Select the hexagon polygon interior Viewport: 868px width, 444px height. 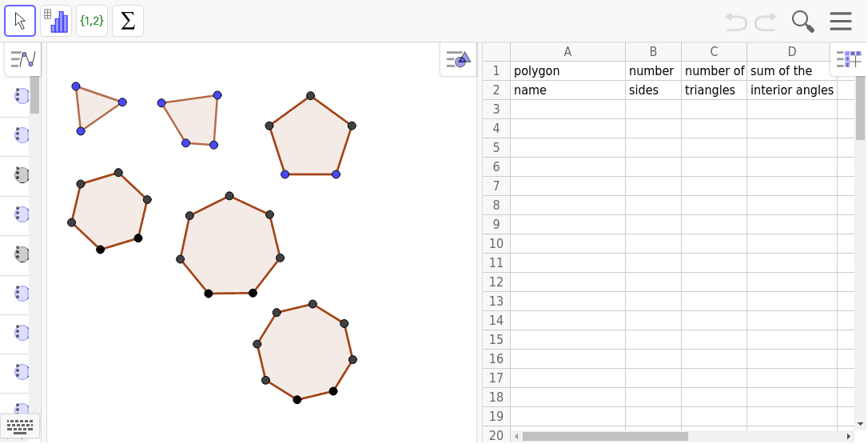click(109, 211)
